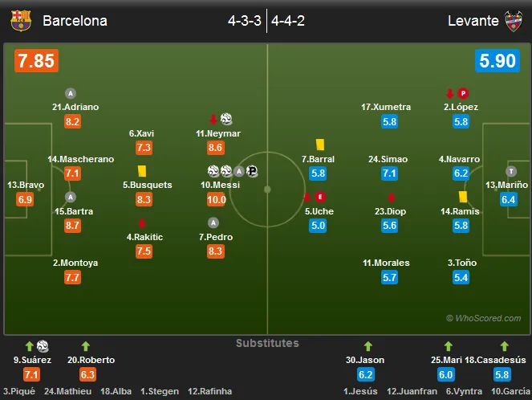
Task: Click Mariño's grey T icon
Action: [x=511, y=171]
